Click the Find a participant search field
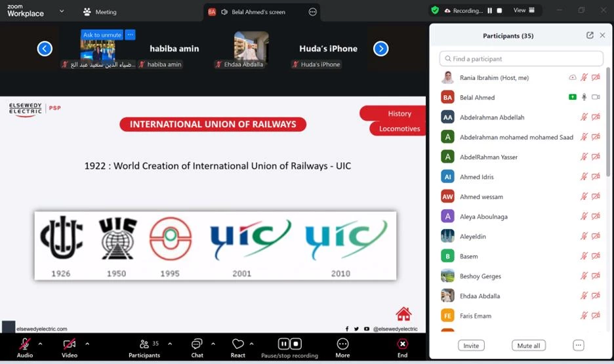Viewport: 614px width, 364px height. point(521,59)
